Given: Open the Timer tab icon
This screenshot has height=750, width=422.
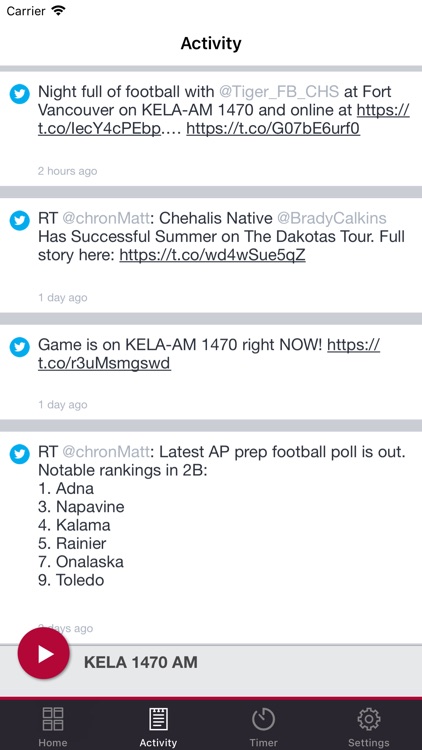Looking at the screenshot, I should pos(264,719).
